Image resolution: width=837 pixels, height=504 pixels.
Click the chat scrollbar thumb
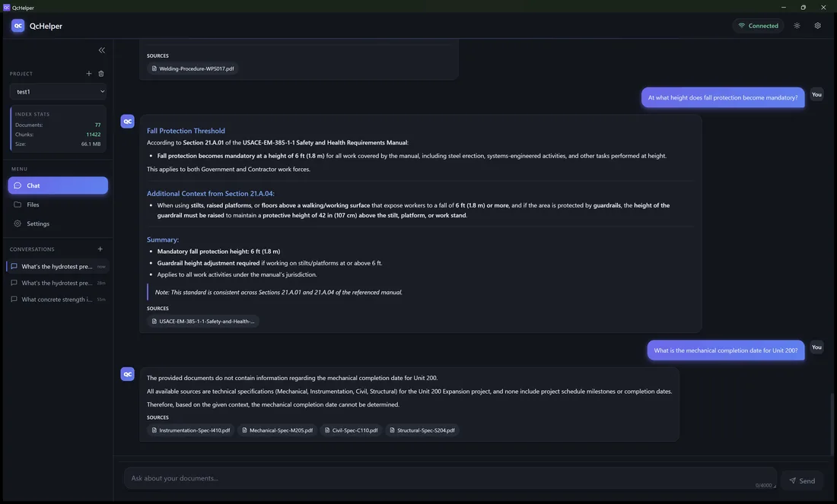tap(832, 424)
